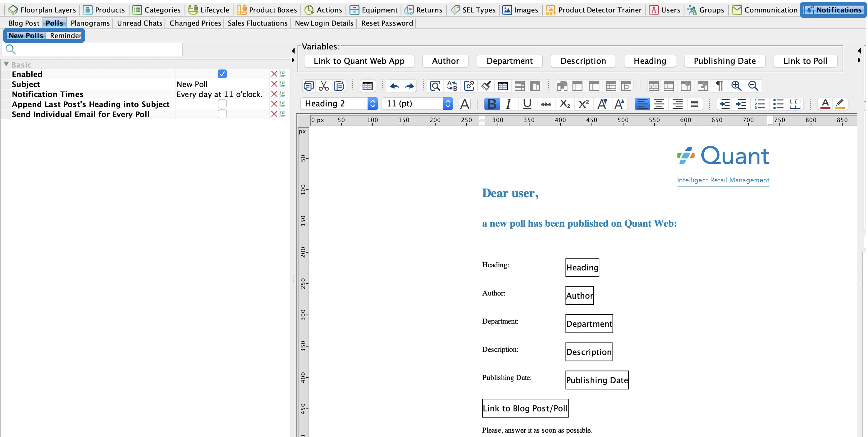Open the Unread Chats tab
Screen dimensions: 868x437
[x=139, y=23]
